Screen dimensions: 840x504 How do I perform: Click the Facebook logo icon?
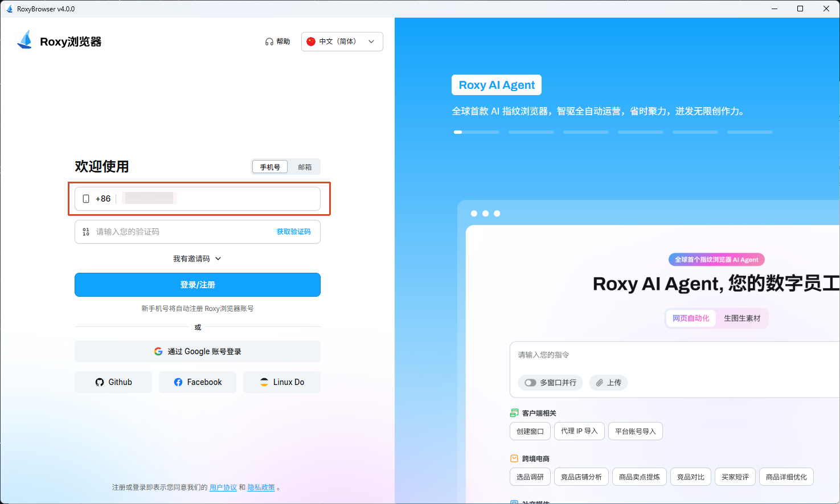click(x=178, y=382)
